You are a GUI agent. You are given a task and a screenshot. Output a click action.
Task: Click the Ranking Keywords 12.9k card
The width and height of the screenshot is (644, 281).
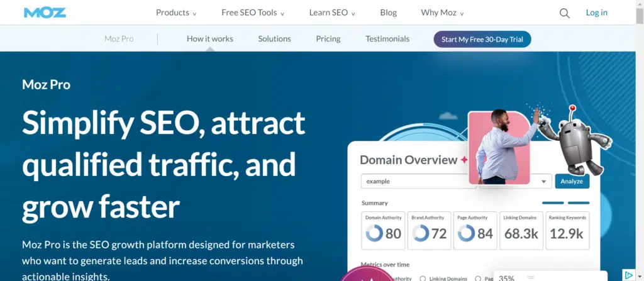[x=567, y=231]
